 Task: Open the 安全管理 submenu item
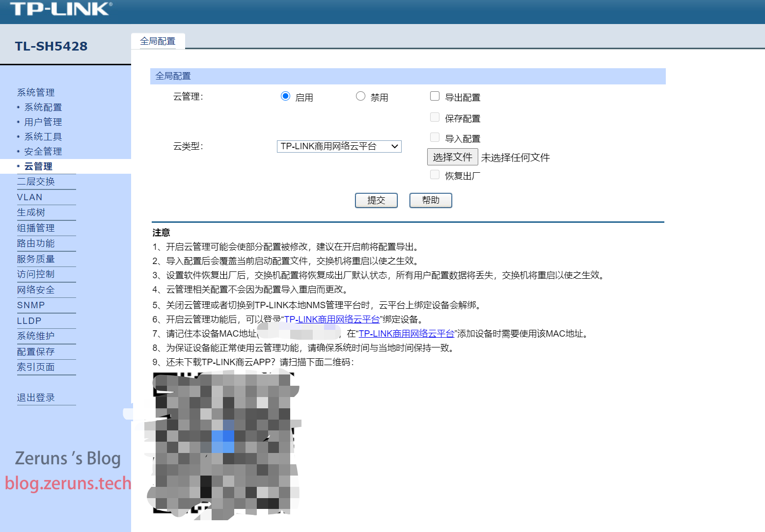(x=43, y=151)
